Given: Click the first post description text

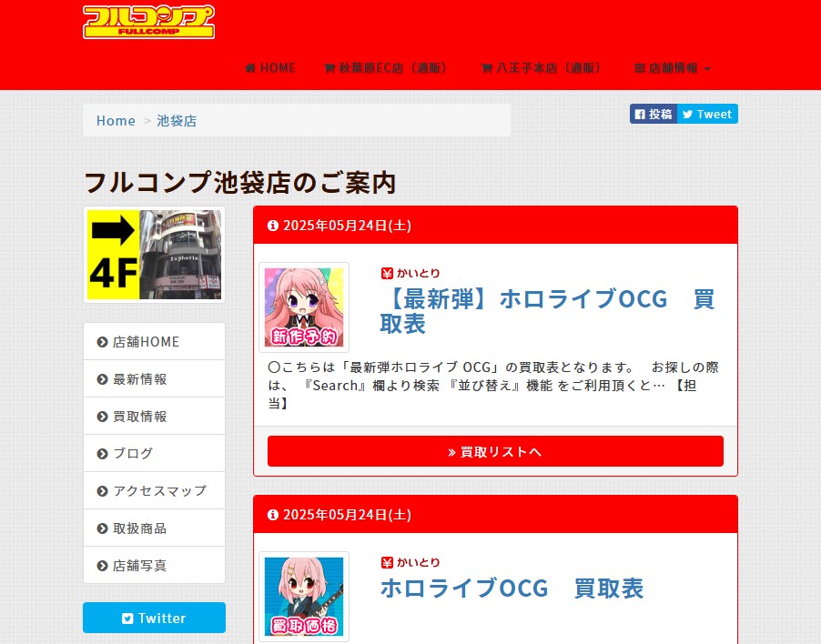Looking at the screenshot, I should tap(493, 385).
